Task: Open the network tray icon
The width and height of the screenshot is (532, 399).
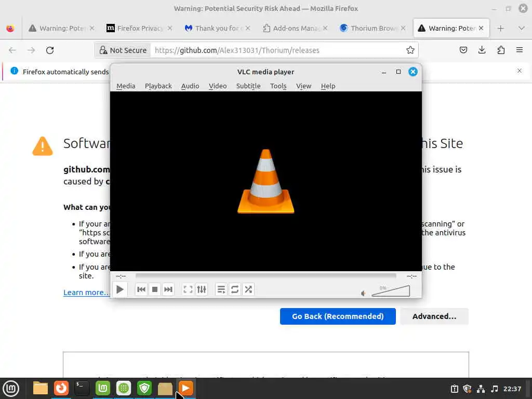Action: 481,389
